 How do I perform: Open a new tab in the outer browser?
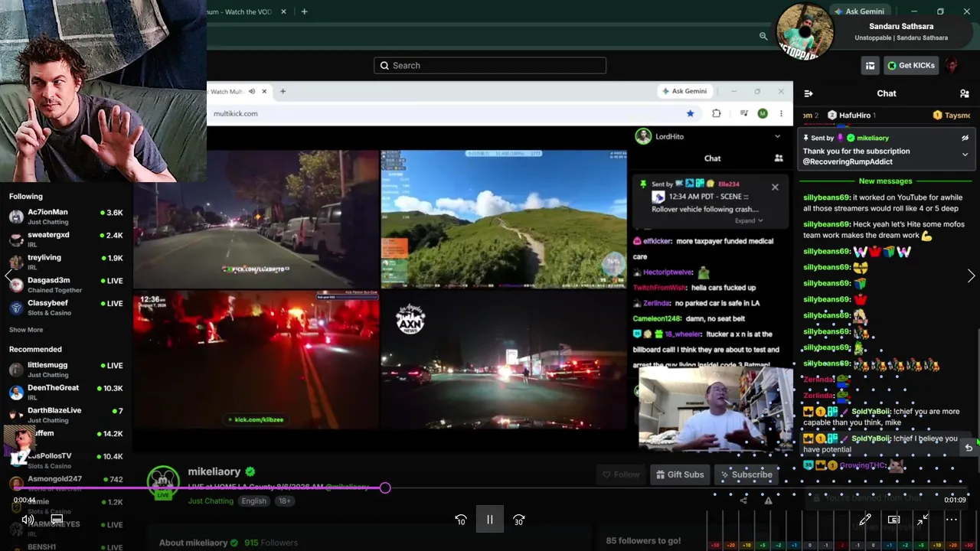point(304,11)
